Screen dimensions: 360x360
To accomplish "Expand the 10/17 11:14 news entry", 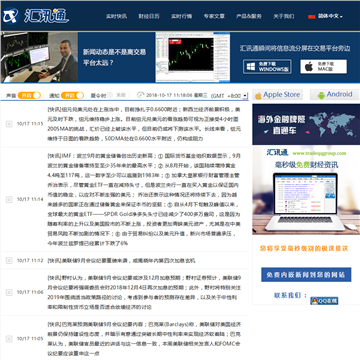I will (9, 199).
